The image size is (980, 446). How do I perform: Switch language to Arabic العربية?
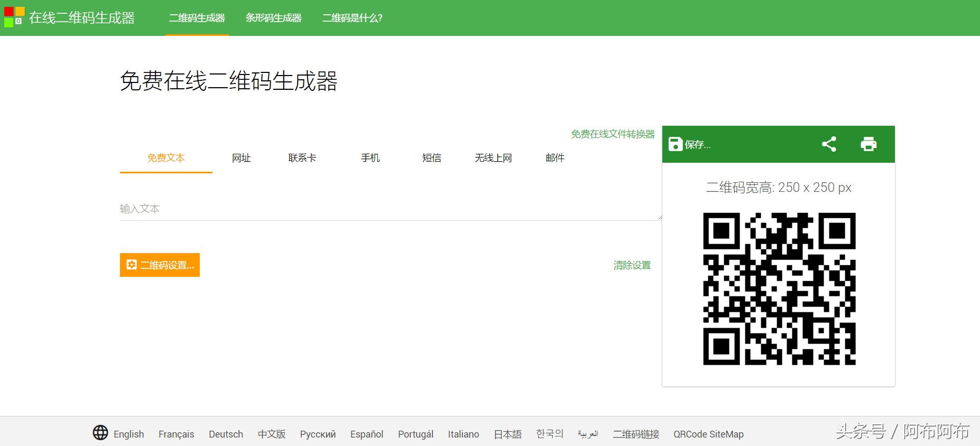click(x=588, y=434)
